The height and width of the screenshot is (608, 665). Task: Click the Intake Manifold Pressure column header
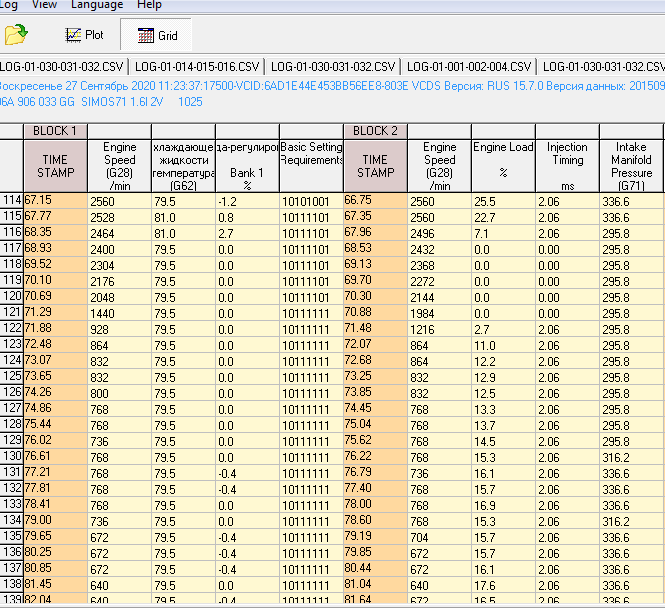[x=631, y=166]
